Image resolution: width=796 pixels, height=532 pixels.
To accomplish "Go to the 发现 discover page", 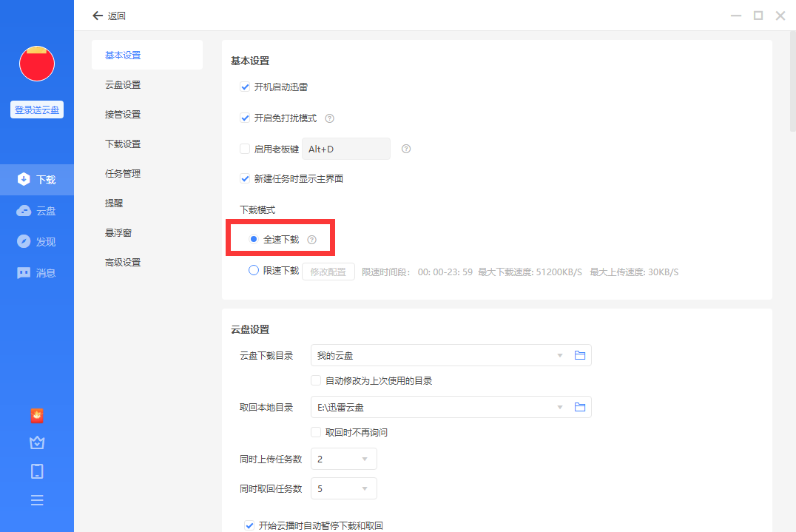I will click(37, 242).
